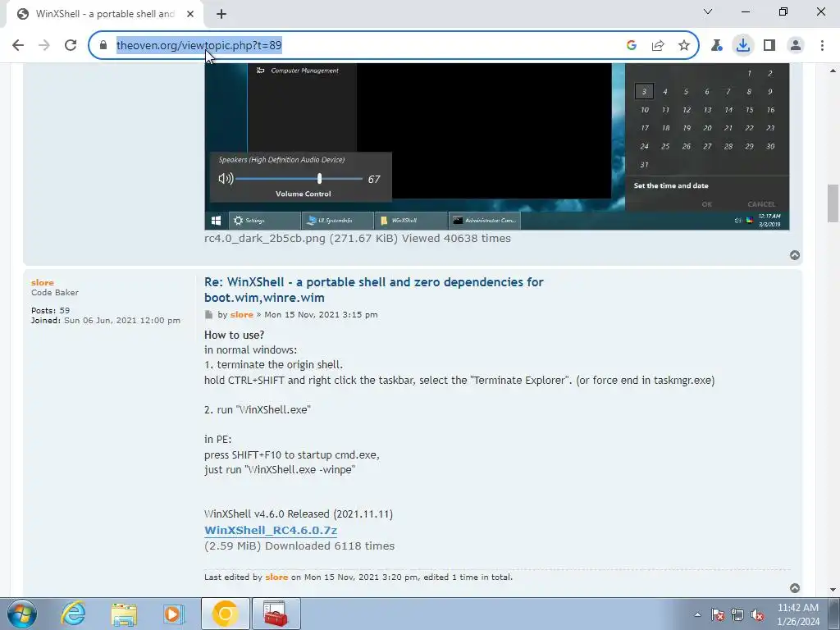Jump to top from first post arrow
The image size is (840, 630).
coord(795,256)
